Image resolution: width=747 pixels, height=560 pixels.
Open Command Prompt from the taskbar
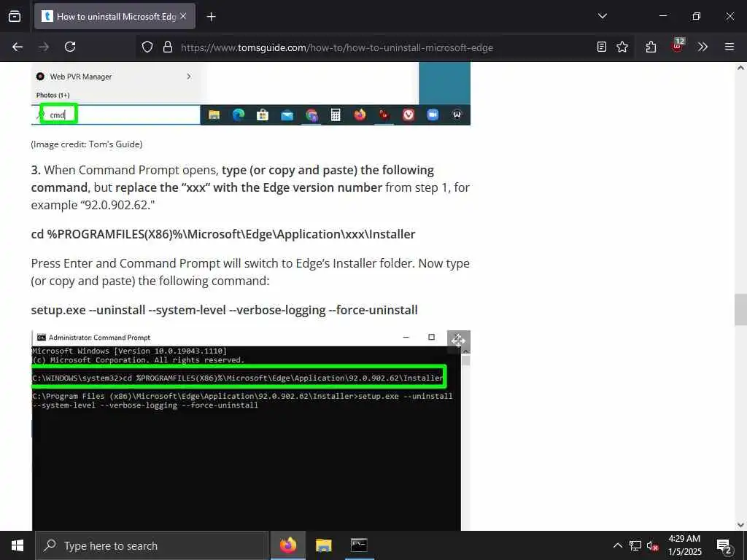(359, 545)
